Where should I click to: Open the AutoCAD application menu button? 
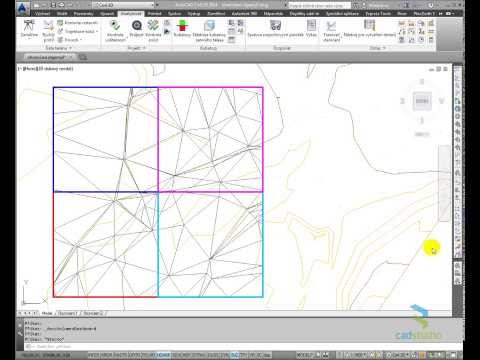click(22, 7)
